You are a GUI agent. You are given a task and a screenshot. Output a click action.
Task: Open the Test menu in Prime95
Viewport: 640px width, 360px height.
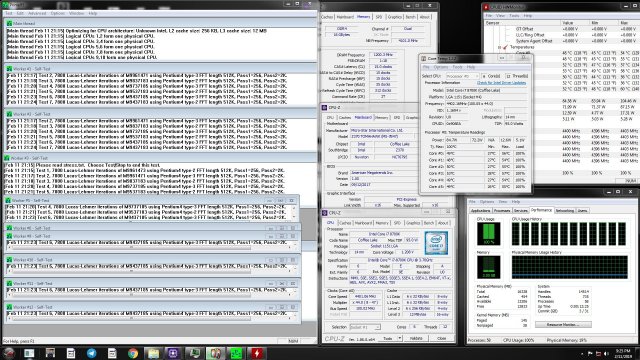pyautogui.click(x=9, y=13)
